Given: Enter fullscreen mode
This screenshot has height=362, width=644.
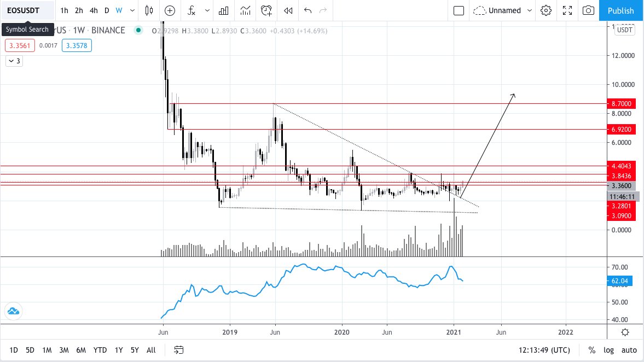Looking at the screenshot, I should click(567, 11).
